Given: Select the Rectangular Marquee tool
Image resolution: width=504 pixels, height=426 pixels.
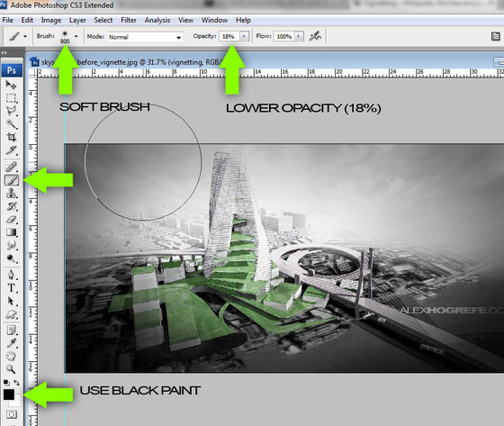Looking at the screenshot, I should 11,98.
